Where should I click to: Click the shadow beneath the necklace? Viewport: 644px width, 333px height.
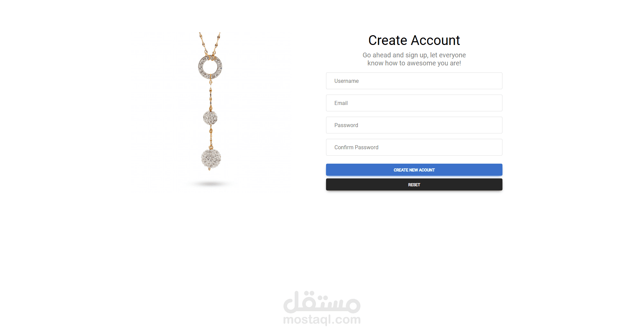coord(211,184)
